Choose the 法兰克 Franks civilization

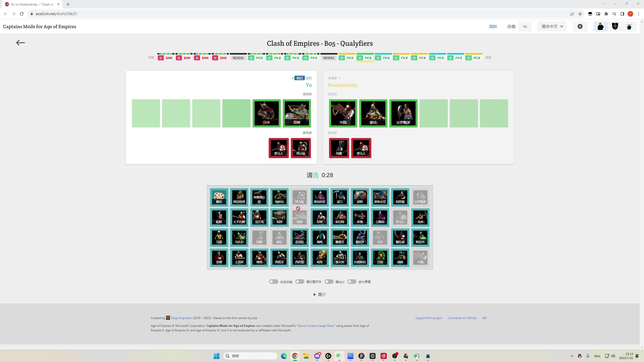click(259, 217)
